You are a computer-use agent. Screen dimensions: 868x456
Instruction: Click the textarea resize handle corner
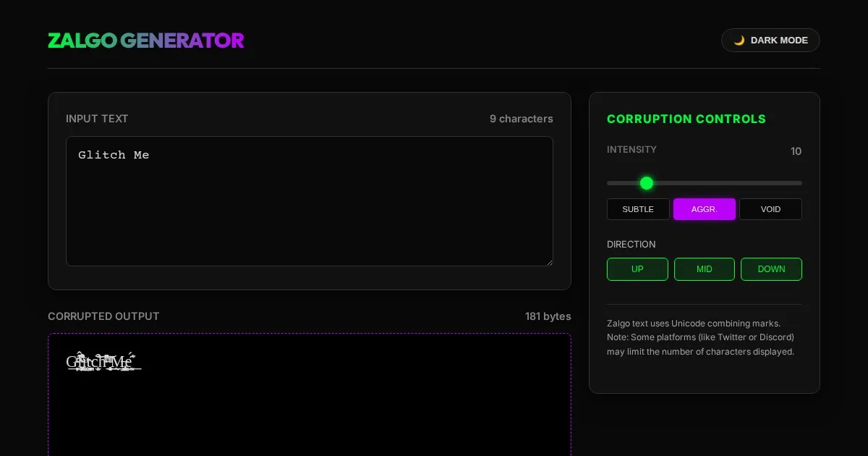click(549, 262)
